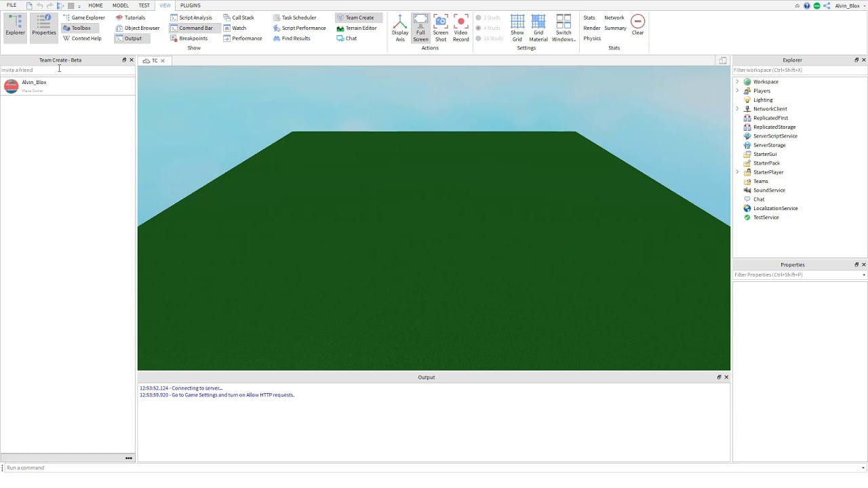868x488 pixels.
Task: Switch to the PLUGINS ribbon tab
Action: tap(190, 5)
